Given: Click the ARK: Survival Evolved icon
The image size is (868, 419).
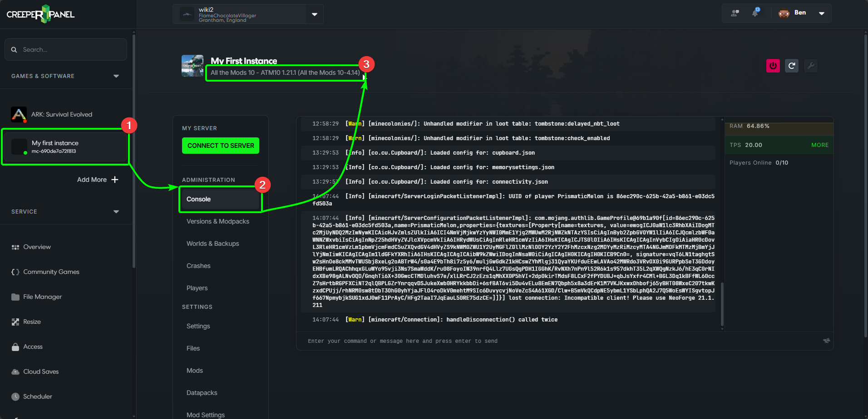Looking at the screenshot, I should [19, 114].
